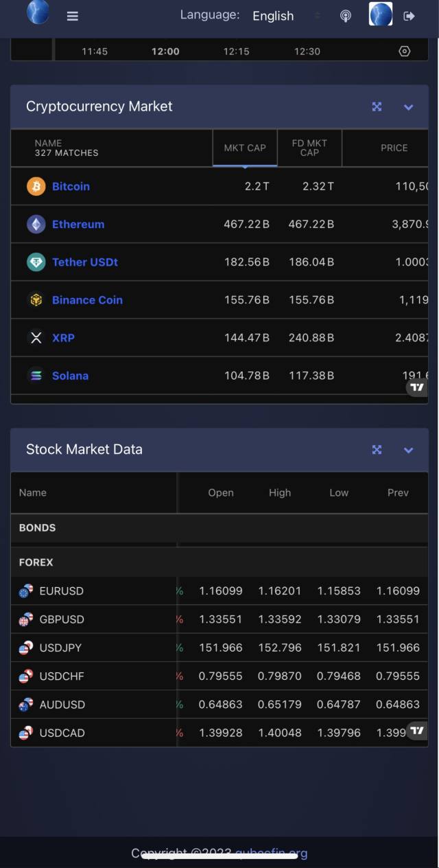This screenshot has height=868, width=439.
Task: Click the globe site logo
Action: coord(38,12)
